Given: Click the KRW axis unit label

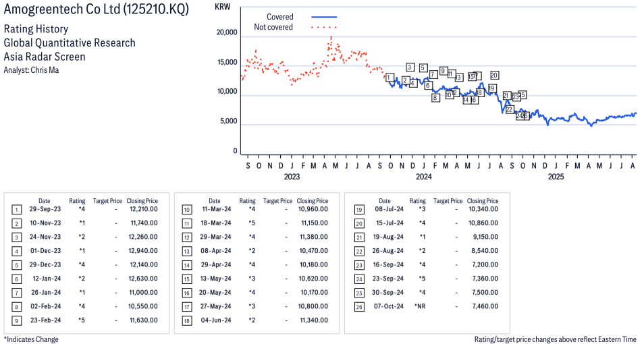Looking at the screenshot, I should (x=223, y=7).
